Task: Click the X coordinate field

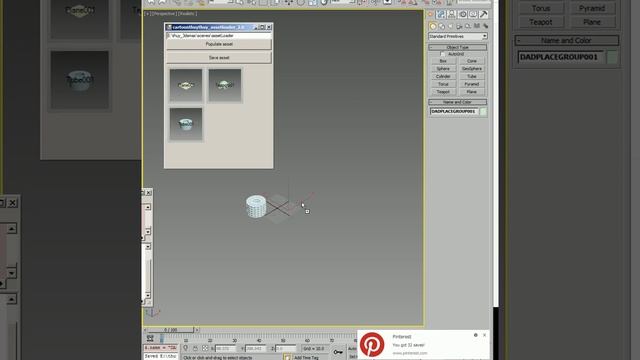Action: [227, 349]
